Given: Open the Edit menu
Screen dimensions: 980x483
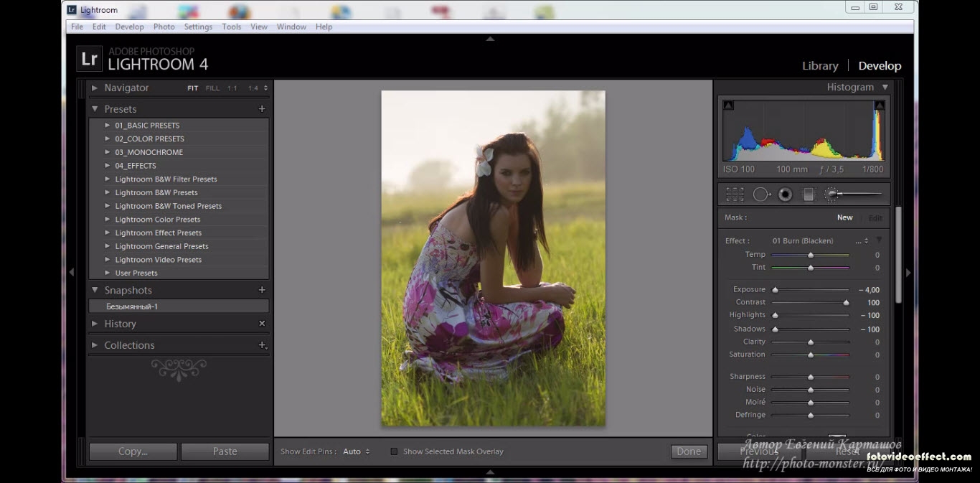Looking at the screenshot, I should pos(99,27).
